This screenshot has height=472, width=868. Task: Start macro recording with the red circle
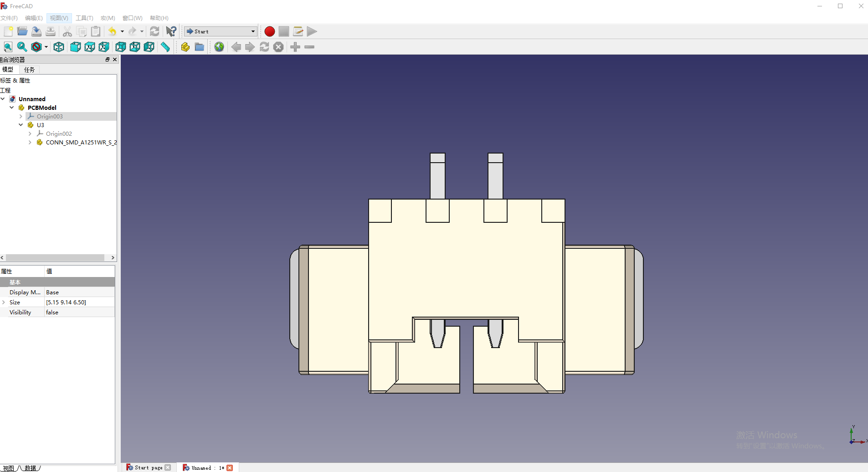coord(270,31)
